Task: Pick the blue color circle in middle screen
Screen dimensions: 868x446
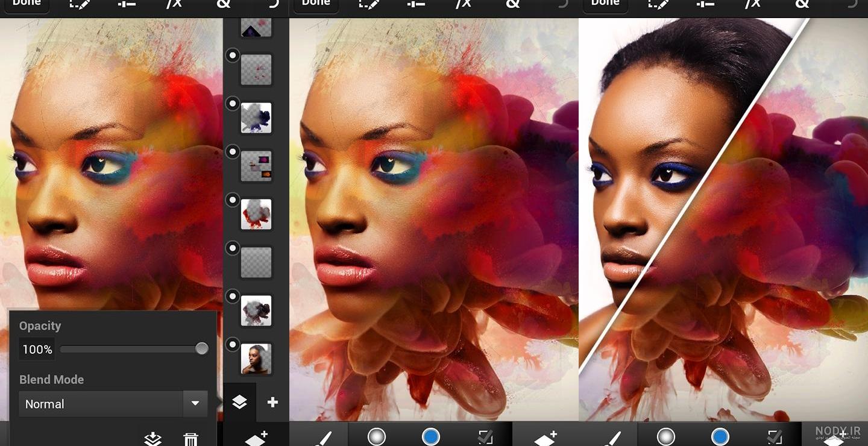Action: pos(431,436)
